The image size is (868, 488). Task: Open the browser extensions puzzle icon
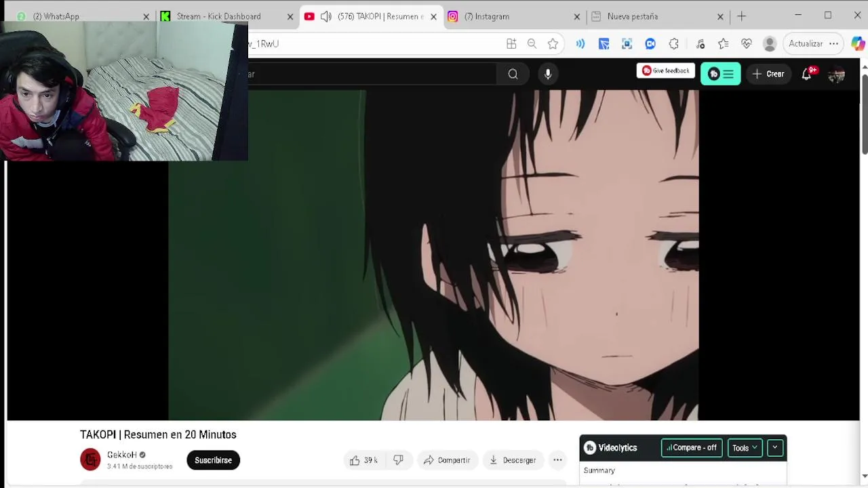[x=673, y=44]
